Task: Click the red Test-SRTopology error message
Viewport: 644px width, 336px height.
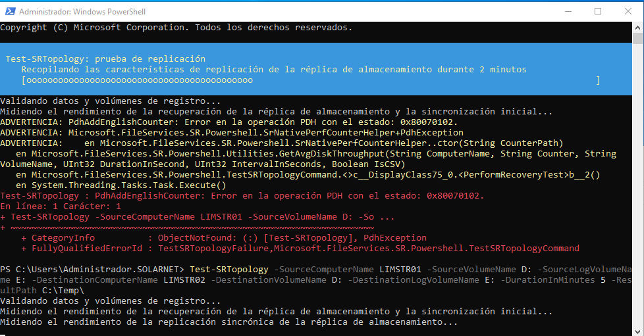Action: (242, 196)
